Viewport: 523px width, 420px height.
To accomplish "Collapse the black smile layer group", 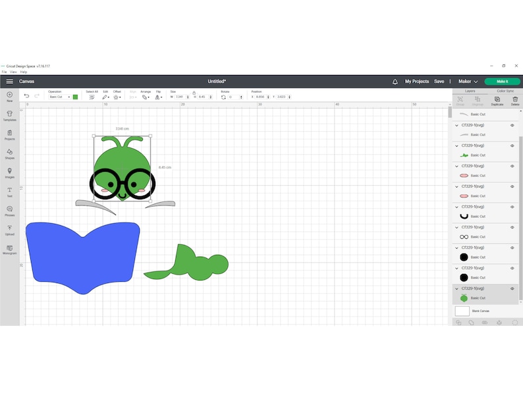I will pyautogui.click(x=456, y=207).
